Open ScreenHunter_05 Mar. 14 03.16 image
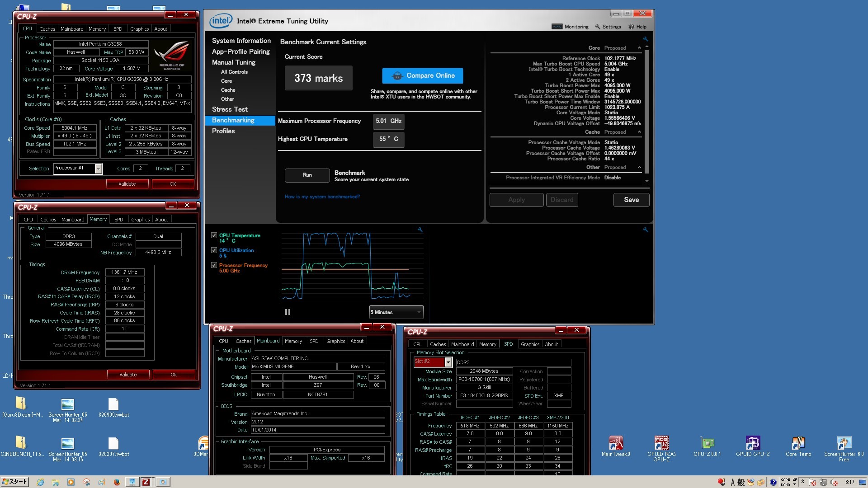The image size is (868, 488). point(67,449)
